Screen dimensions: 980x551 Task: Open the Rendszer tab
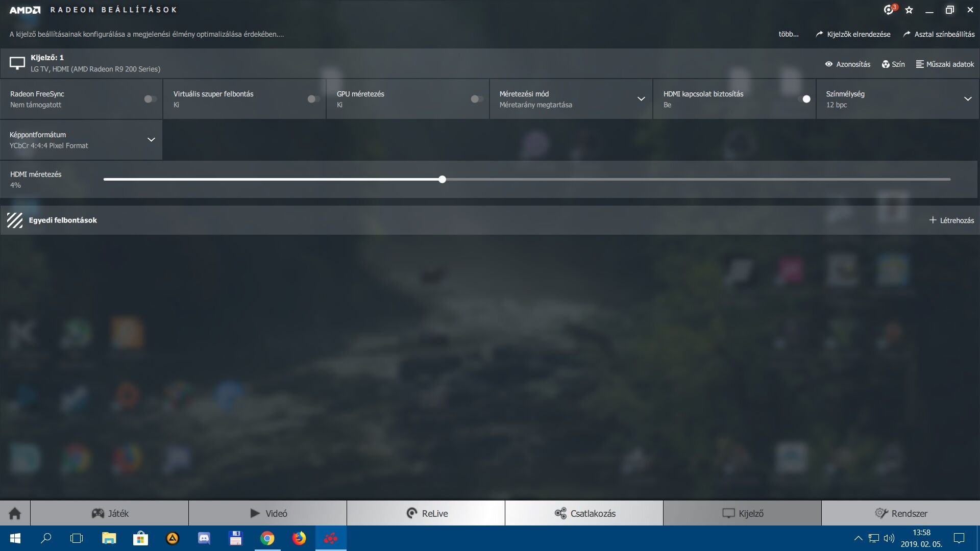point(901,513)
